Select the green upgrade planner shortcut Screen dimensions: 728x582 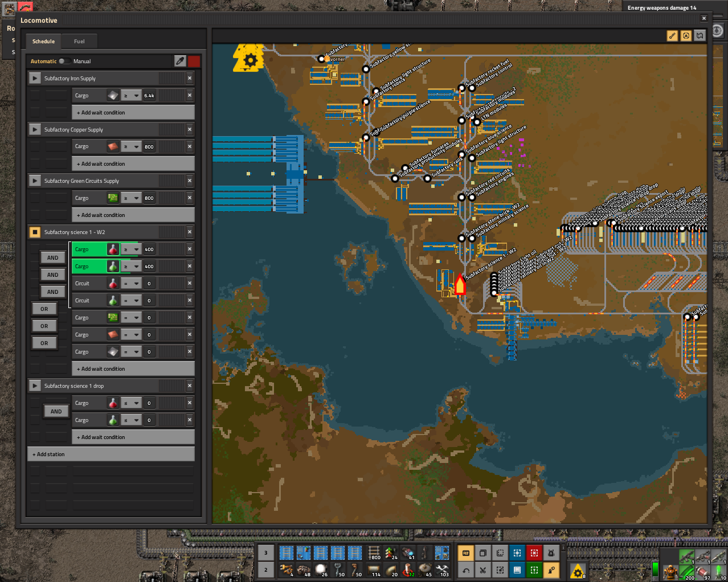pos(534,569)
